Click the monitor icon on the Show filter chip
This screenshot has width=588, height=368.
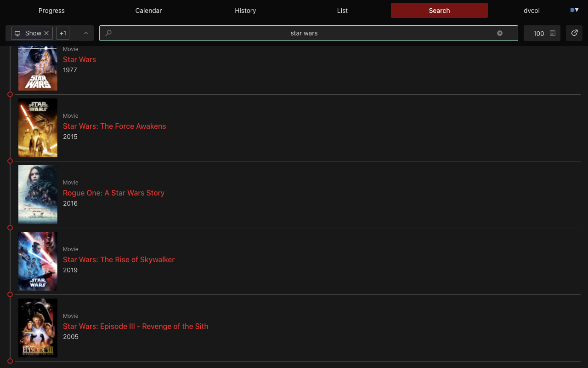click(x=17, y=33)
